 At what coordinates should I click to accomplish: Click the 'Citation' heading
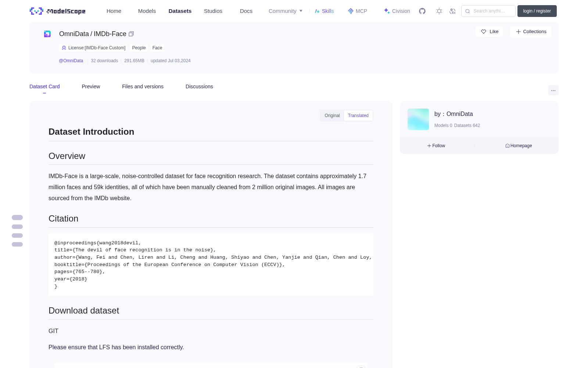[63, 219]
